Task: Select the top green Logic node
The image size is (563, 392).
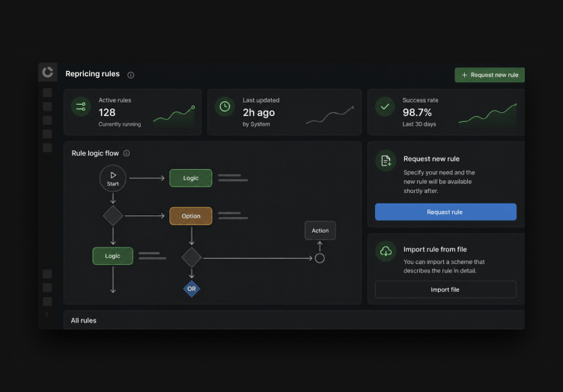Action: point(191,178)
